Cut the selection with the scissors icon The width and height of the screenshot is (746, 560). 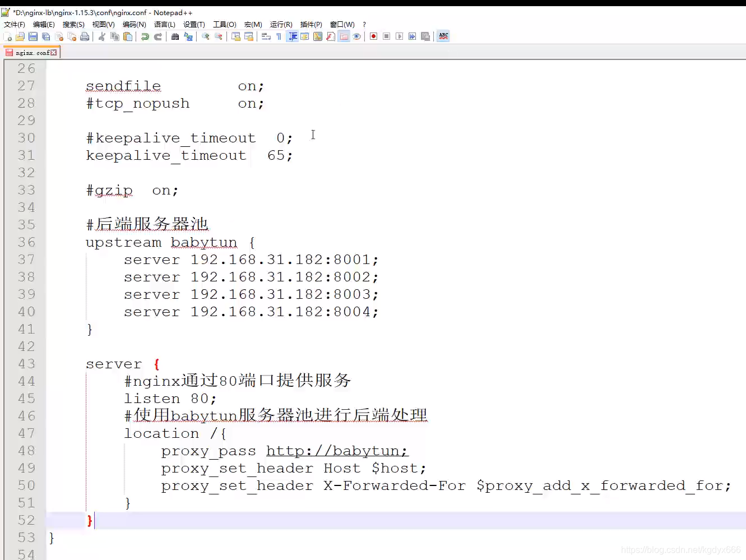click(102, 36)
